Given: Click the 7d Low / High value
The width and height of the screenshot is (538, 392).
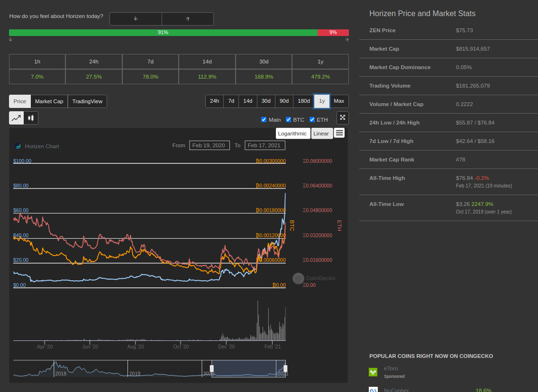Looking at the screenshot, I should (475, 142).
